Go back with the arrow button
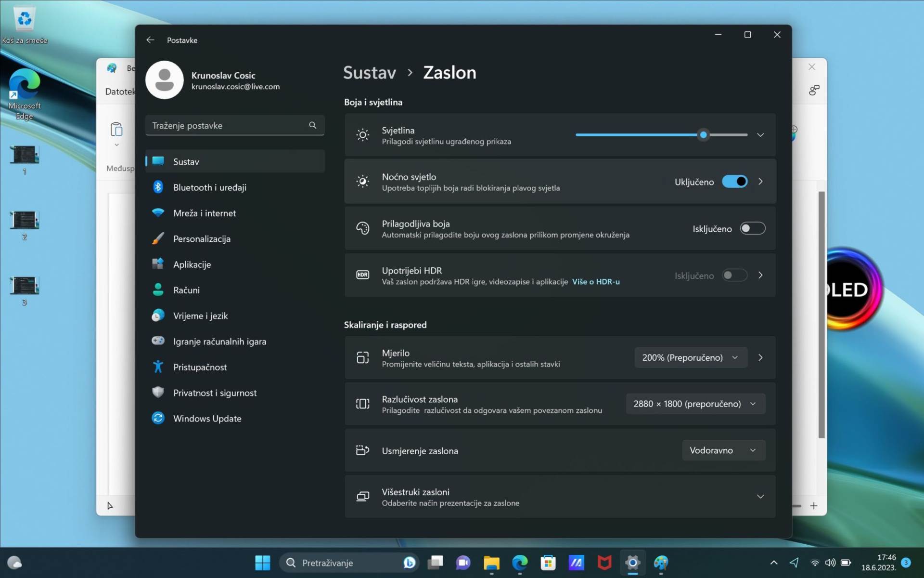 [150, 40]
